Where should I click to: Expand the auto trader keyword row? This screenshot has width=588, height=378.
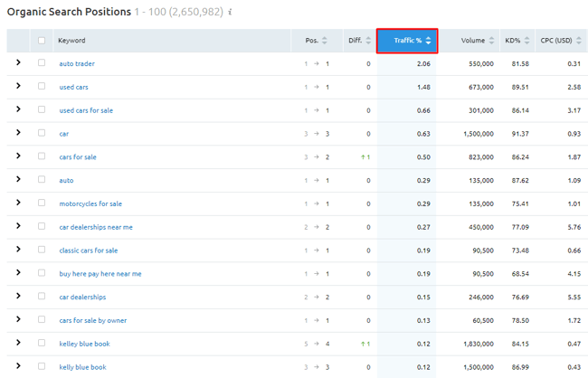(18, 62)
